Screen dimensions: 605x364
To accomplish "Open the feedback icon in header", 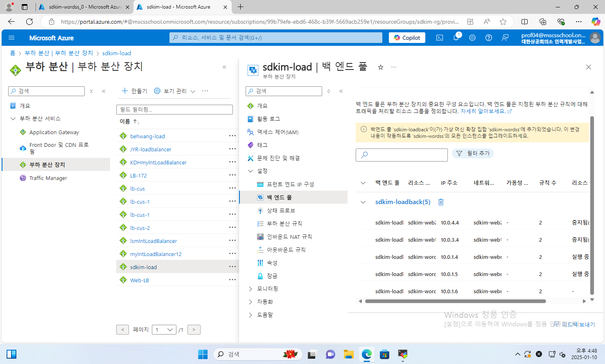I will pos(505,38).
